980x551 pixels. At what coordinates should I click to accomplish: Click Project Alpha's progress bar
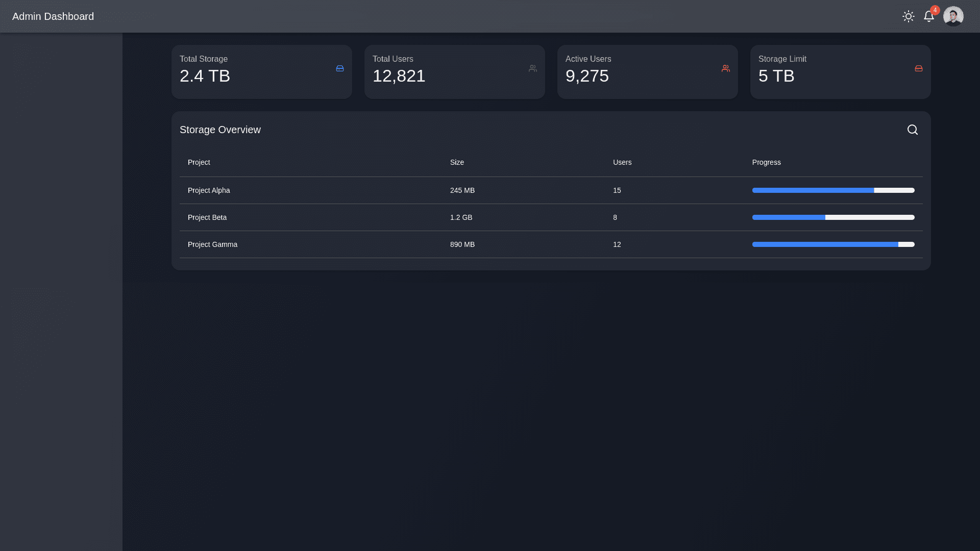click(833, 190)
